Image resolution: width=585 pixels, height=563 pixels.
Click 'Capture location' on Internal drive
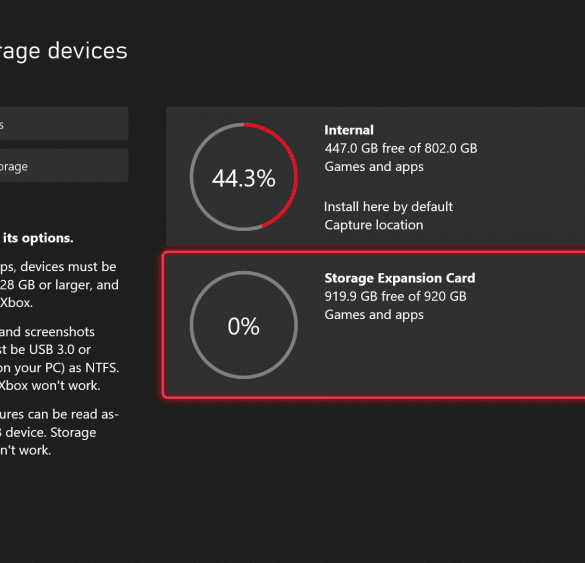374,225
